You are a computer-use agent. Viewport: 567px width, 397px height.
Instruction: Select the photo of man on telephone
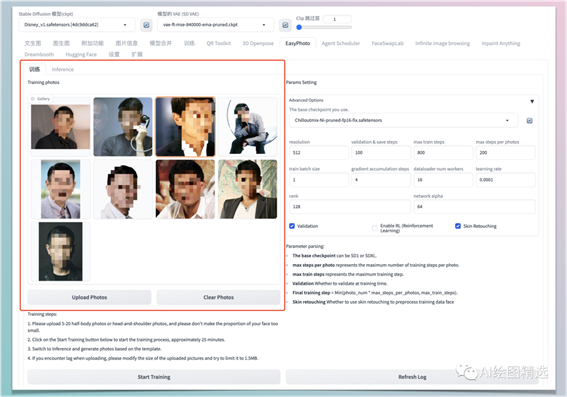(x=123, y=127)
